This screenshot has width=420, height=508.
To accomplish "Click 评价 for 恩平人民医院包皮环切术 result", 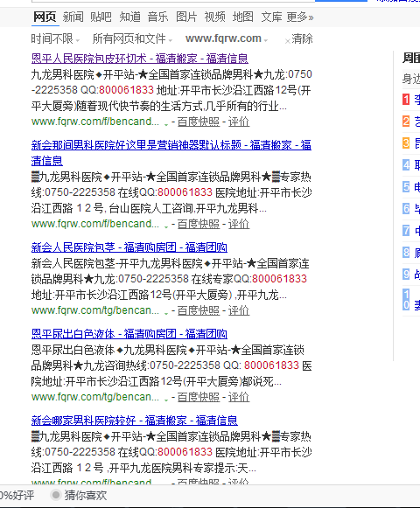I will pos(239,122).
